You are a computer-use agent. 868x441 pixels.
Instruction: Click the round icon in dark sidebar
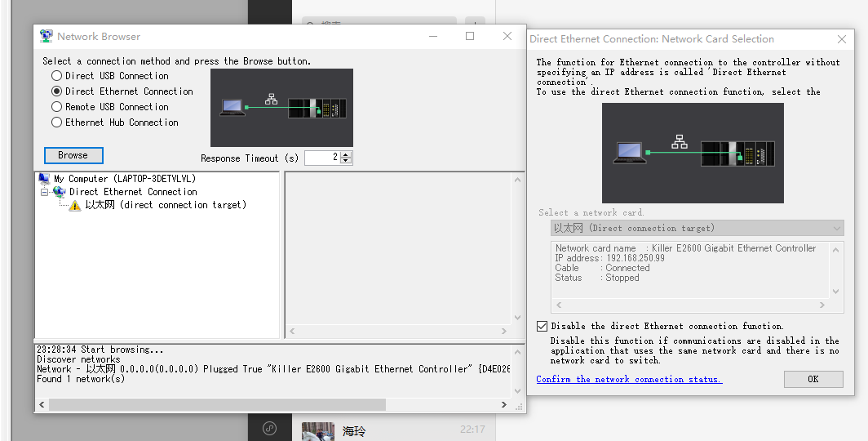point(269,429)
